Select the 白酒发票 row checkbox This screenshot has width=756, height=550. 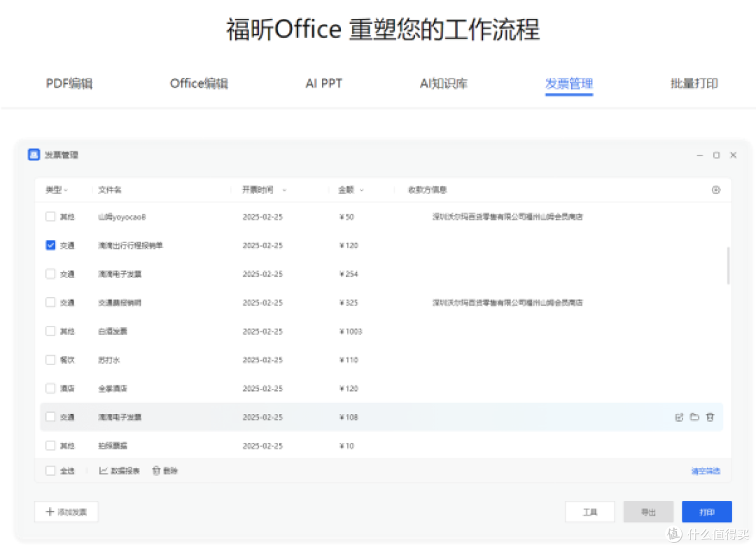click(50, 331)
